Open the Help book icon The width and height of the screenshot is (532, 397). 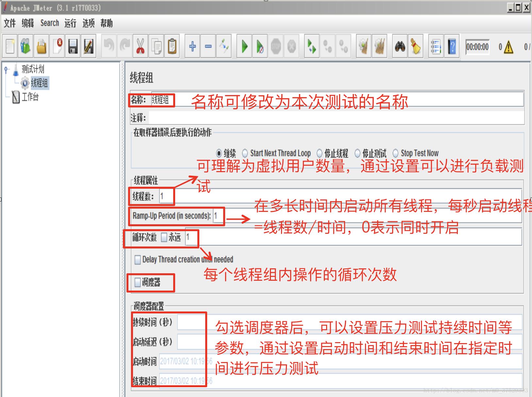[x=451, y=46]
